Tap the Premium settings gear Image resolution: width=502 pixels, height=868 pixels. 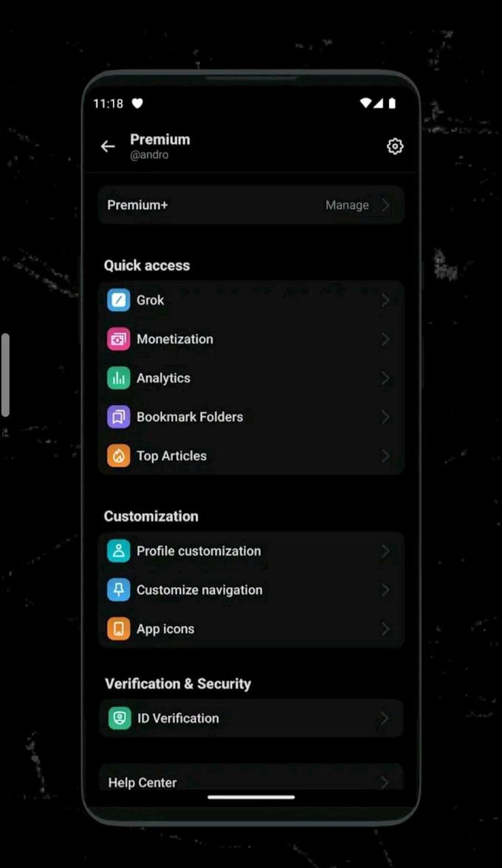coord(395,146)
